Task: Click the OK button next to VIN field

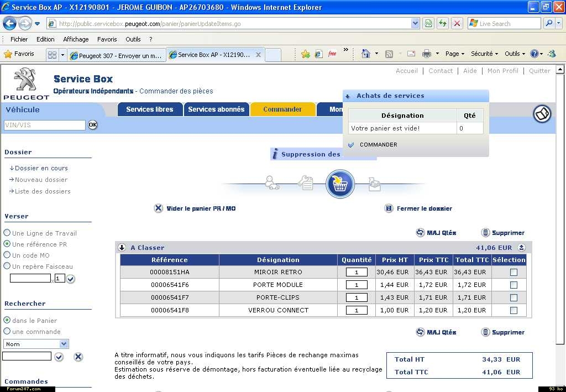Action: point(93,125)
